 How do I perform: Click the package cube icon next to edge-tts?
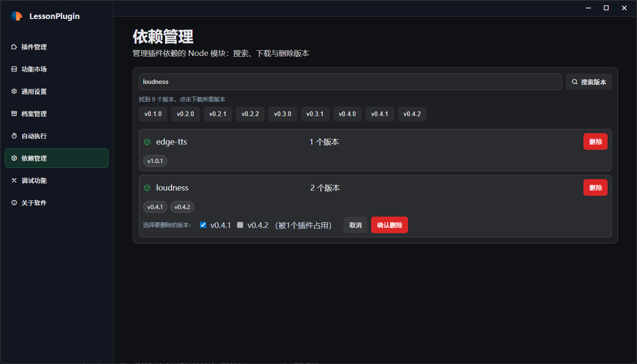(x=147, y=142)
